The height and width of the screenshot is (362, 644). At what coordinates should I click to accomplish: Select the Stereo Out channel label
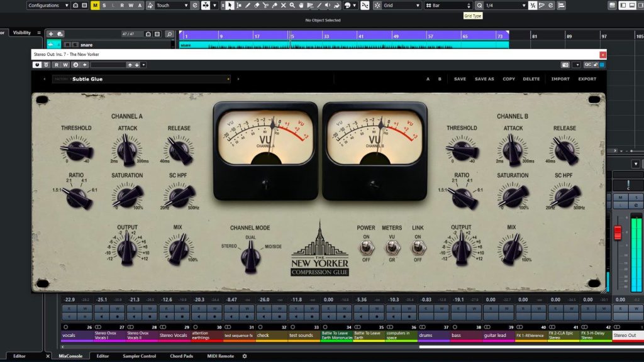(628, 336)
